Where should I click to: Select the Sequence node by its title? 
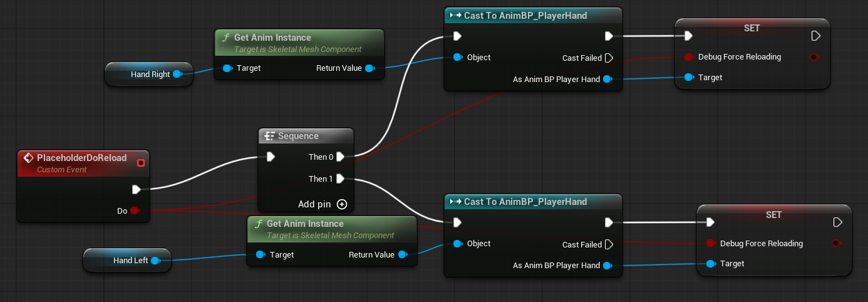pos(298,136)
